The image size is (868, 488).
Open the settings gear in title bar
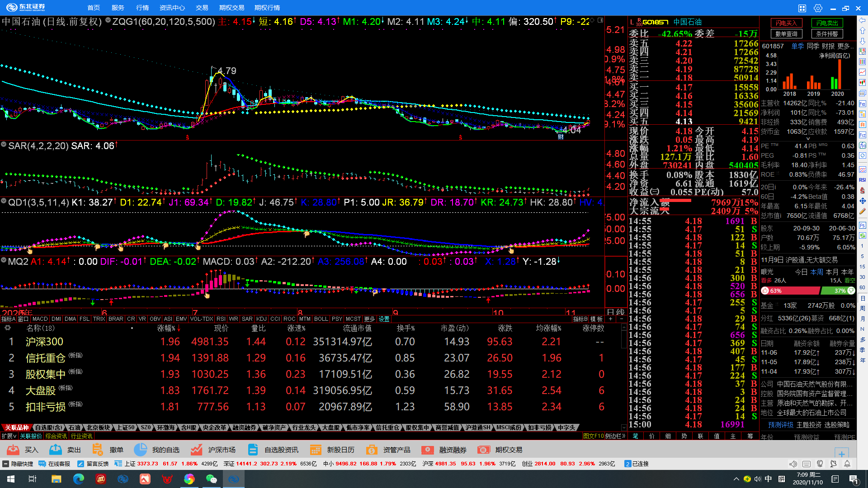(818, 8)
